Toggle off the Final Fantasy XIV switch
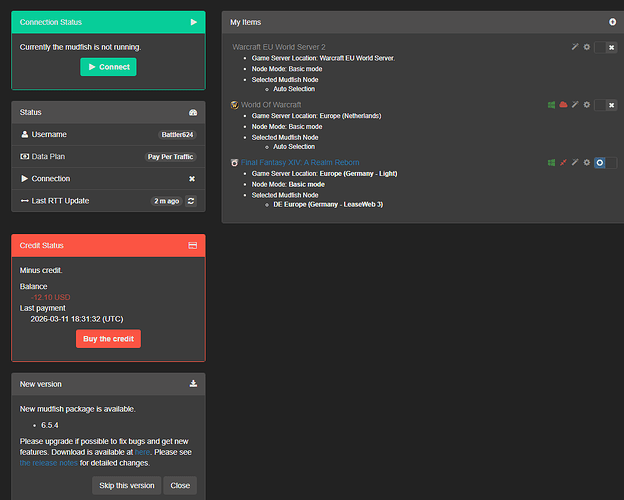Screen dimensions: 624x500 pyautogui.click(x=605, y=163)
